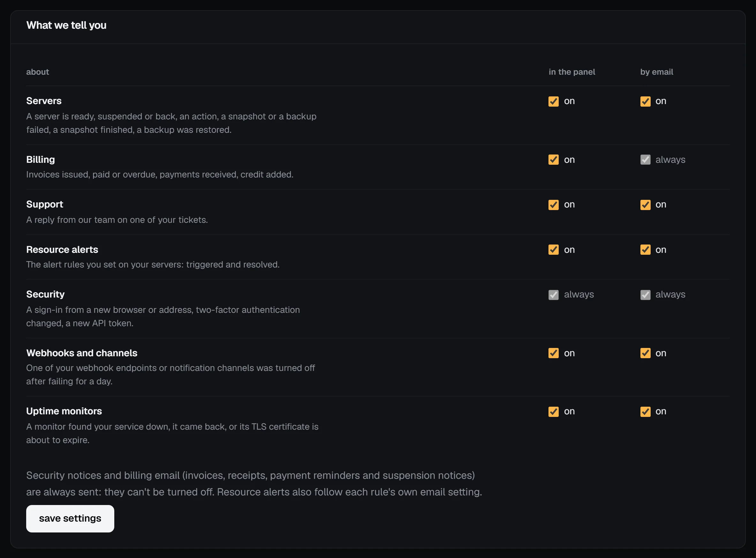Viewport: 756px width, 558px height.
Task: Click the 'in the panel' column header
Action: point(572,72)
